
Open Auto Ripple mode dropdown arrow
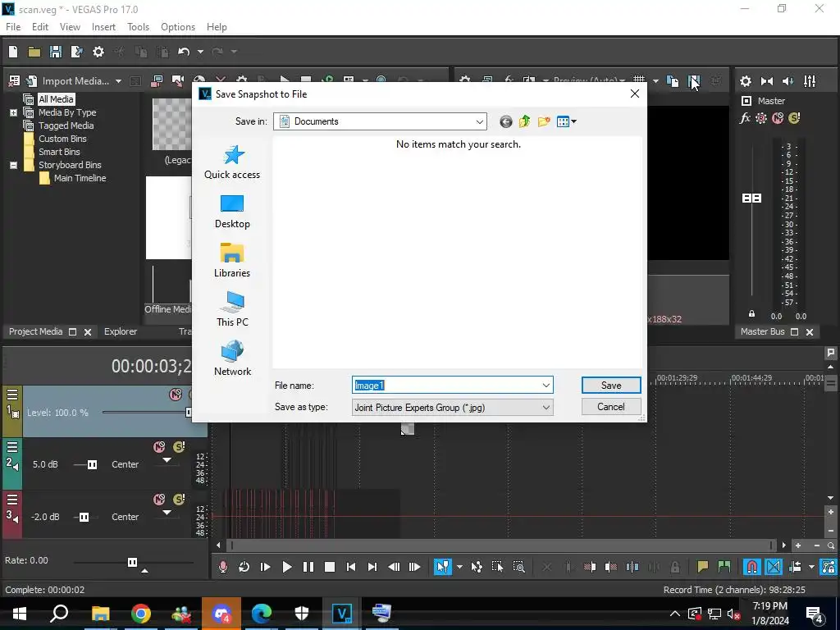tap(811, 567)
